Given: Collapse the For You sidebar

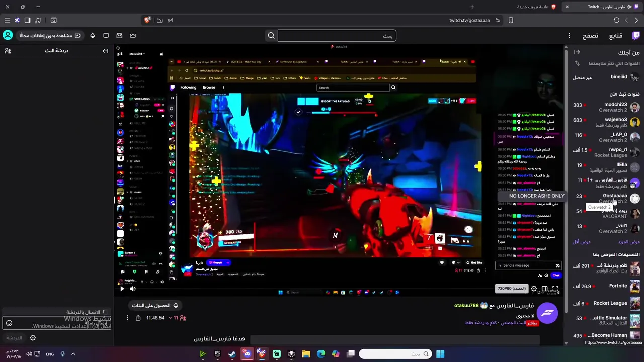Looking at the screenshot, I should coord(577,52).
